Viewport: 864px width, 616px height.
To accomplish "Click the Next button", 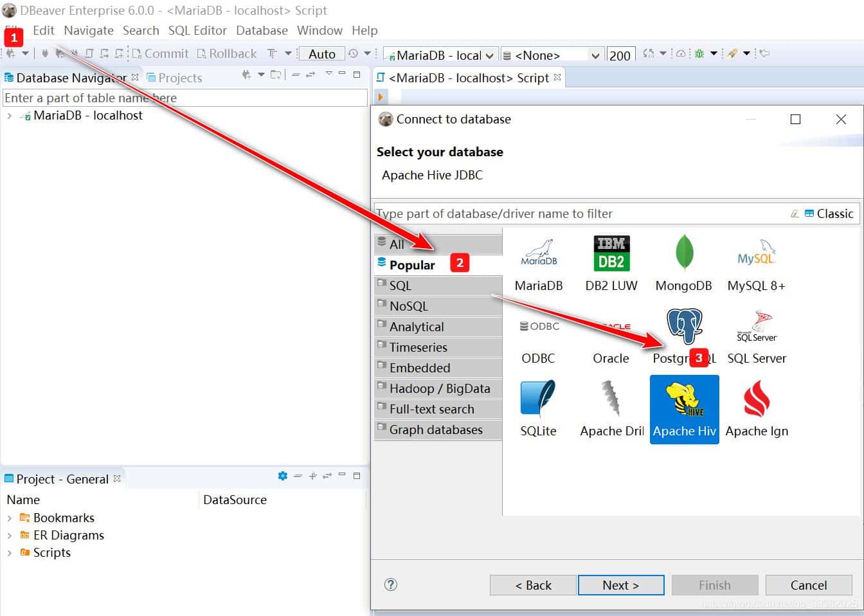I will click(x=620, y=585).
